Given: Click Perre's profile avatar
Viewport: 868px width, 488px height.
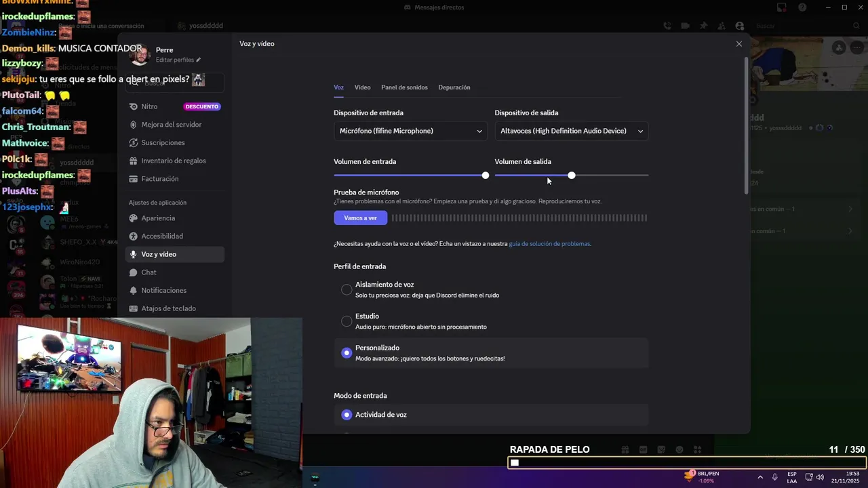Looking at the screenshot, I should tap(140, 55).
